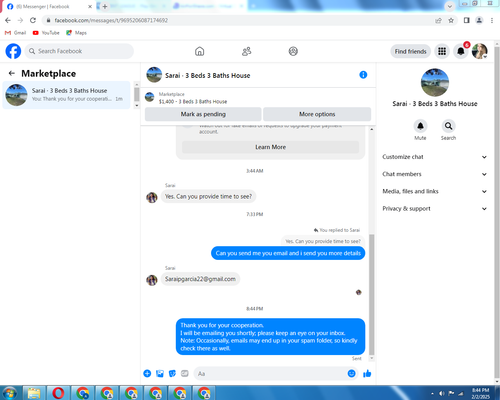Open the Maps bookmark
500x400 pixels.
point(76,33)
